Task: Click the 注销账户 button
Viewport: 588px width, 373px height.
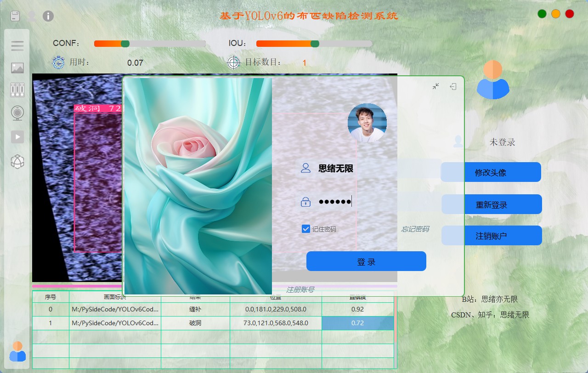Action: (x=492, y=236)
